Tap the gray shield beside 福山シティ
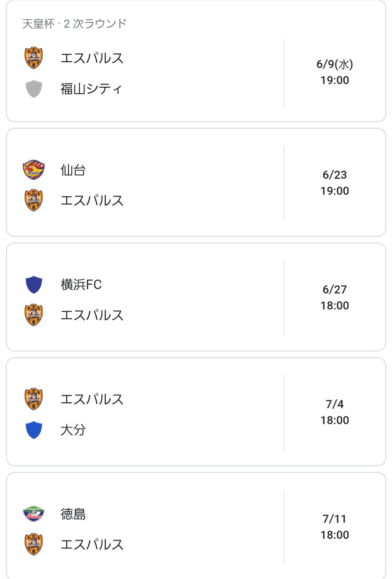The width and height of the screenshot is (392, 579). pyautogui.click(x=34, y=89)
